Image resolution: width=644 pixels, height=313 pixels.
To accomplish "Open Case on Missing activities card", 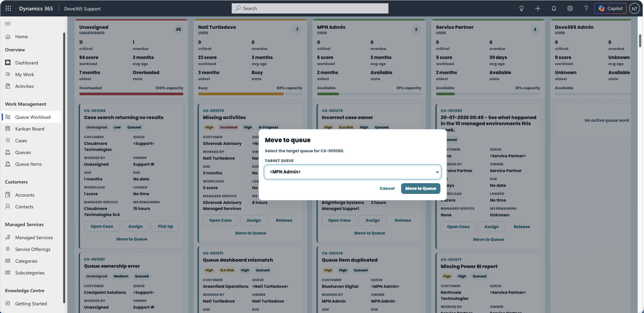I will (x=220, y=220).
